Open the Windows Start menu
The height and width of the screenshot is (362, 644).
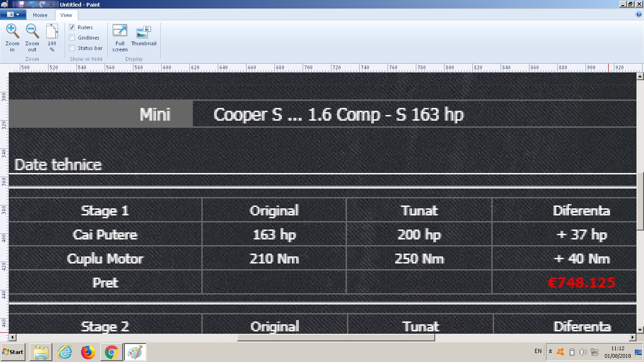pyautogui.click(x=13, y=352)
